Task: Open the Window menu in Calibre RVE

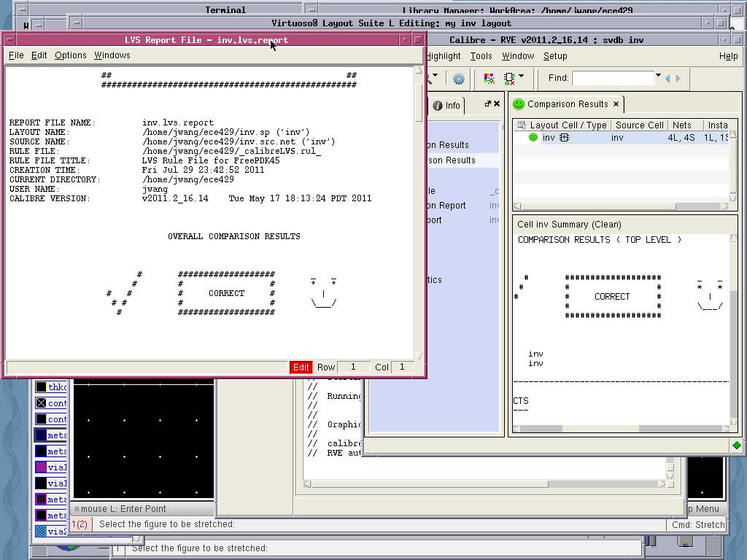Action: 517,56
